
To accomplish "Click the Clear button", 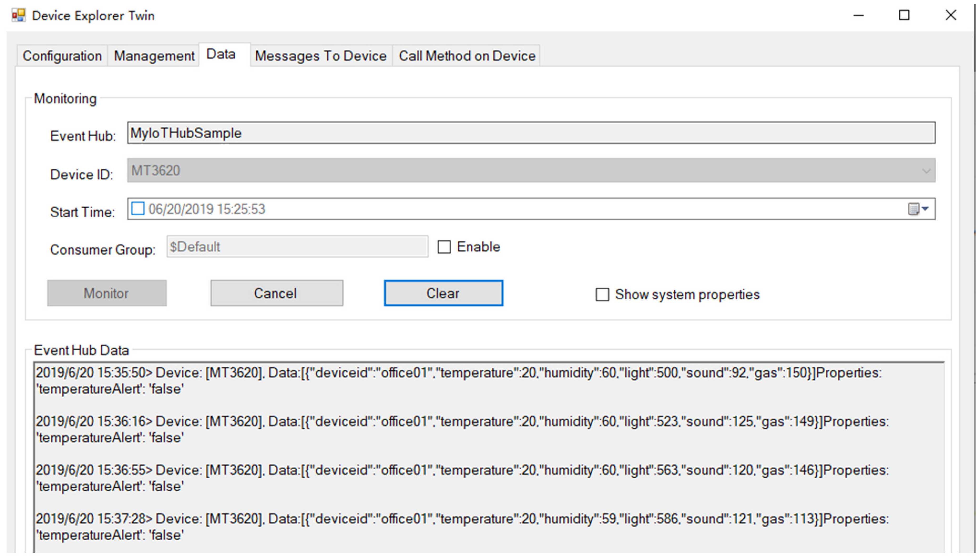I will pyautogui.click(x=443, y=294).
